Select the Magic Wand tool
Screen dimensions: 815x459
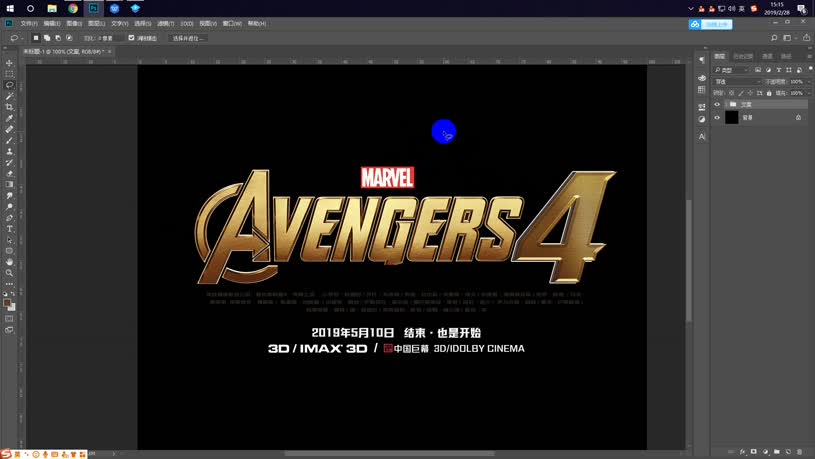coord(9,96)
